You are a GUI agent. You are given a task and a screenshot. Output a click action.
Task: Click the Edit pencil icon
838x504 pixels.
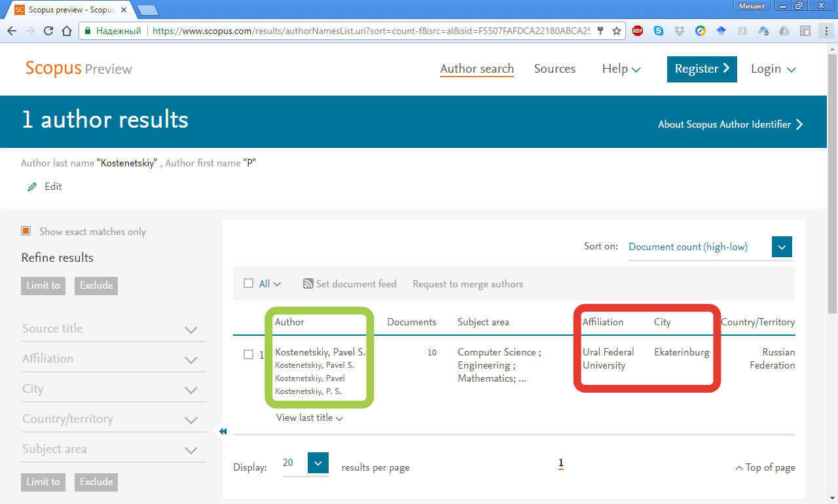coord(32,187)
